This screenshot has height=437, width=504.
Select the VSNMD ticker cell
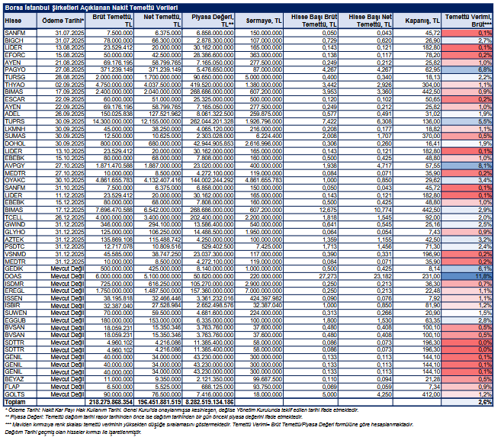click(21, 254)
